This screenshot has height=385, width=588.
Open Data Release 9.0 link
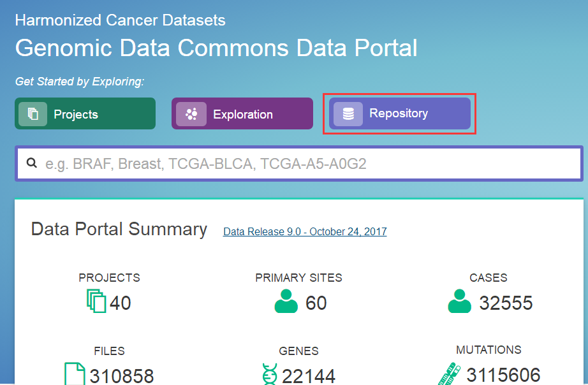[305, 231]
